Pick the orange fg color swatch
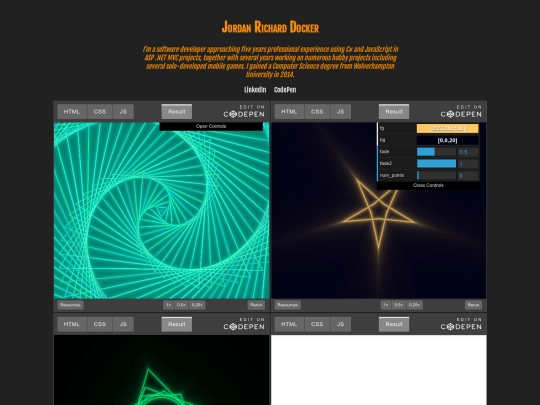Screen dimensions: 540x405 click(447, 128)
